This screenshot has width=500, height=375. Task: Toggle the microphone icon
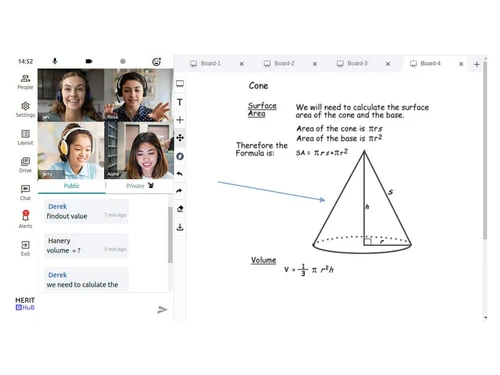(55, 61)
